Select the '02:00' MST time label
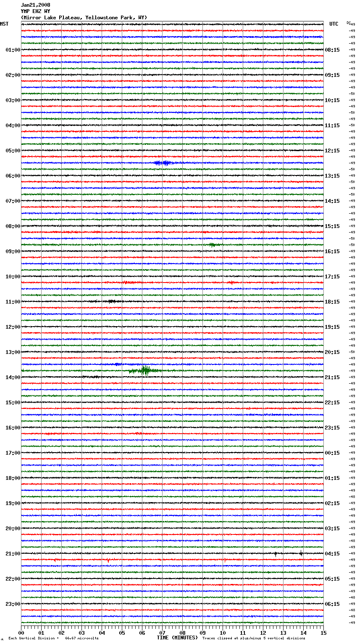Image resolution: width=357 pixels, height=644 pixels. (13, 75)
